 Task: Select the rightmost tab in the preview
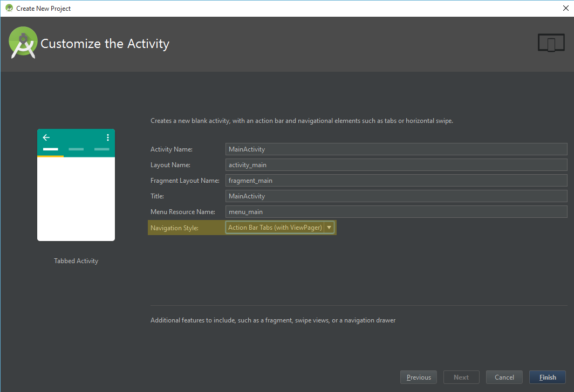coord(101,149)
